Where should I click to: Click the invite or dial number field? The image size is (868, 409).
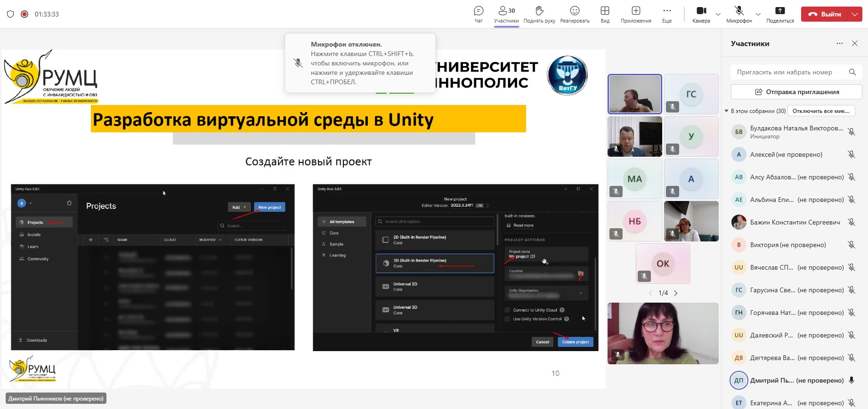point(796,72)
